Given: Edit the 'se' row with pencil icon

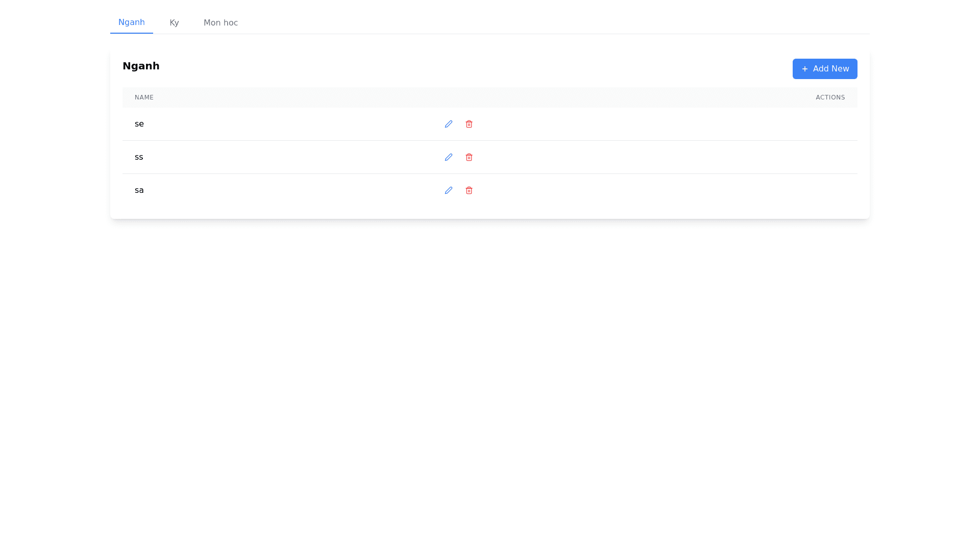Looking at the screenshot, I should 448,124.
